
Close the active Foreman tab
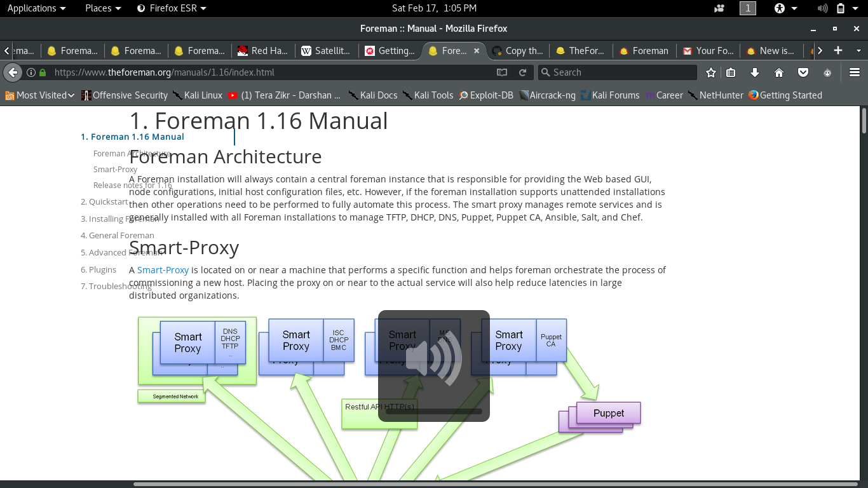pos(477,51)
